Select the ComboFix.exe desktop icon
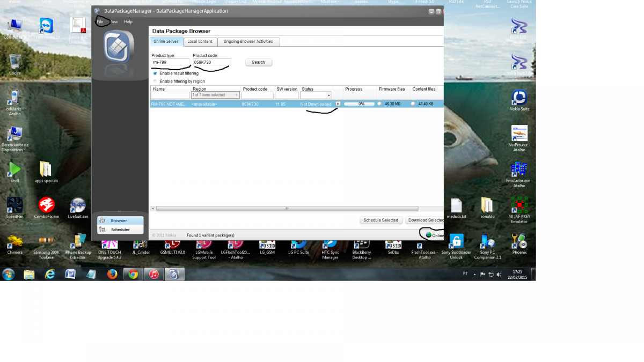The image size is (644, 362). (47, 208)
